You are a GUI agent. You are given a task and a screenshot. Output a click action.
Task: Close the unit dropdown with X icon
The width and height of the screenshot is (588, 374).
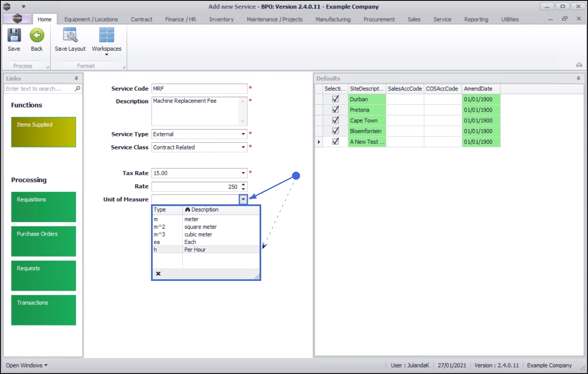coord(158,274)
